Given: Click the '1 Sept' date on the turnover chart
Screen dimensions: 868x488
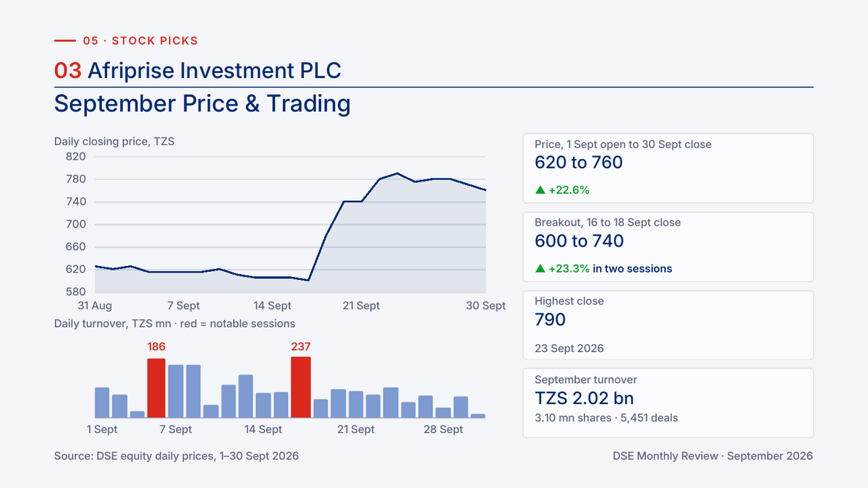Looking at the screenshot, I should pyautogui.click(x=102, y=429).
